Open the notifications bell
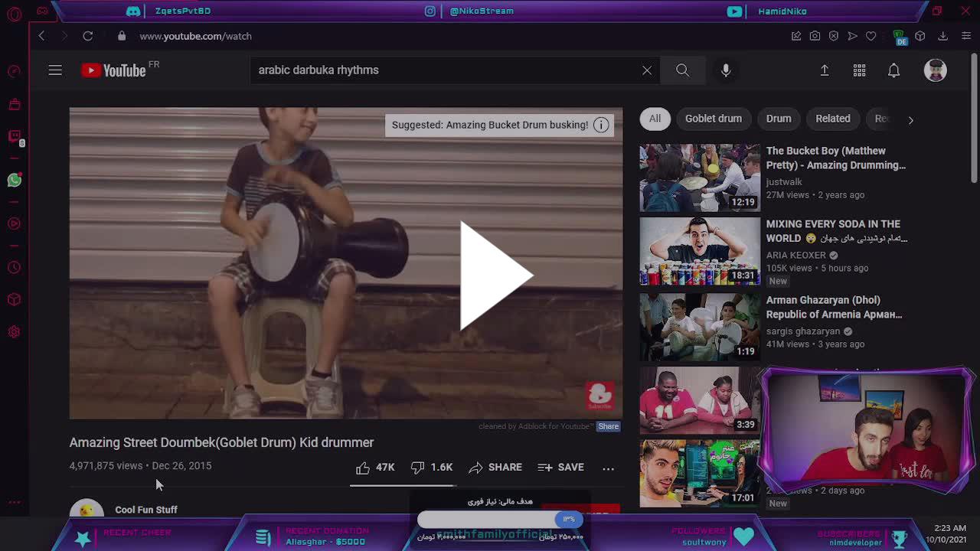The height and width of the screenshot is (551, 980). coord(893,70)
